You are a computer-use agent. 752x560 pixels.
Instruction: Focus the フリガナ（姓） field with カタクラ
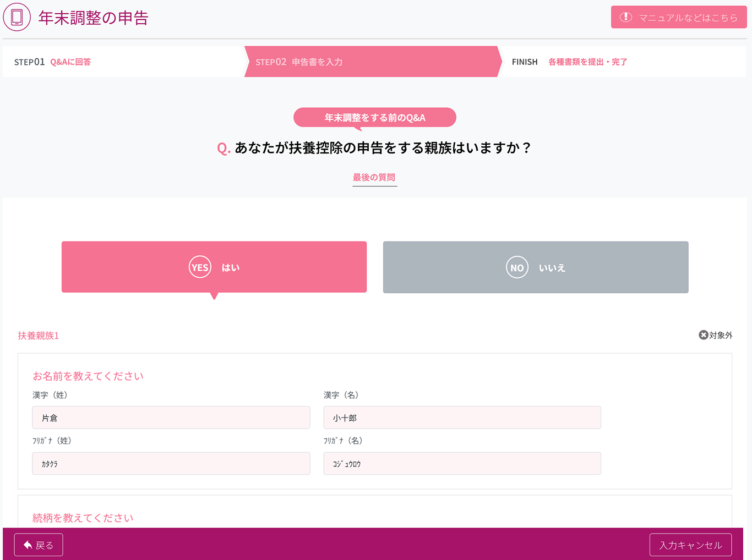click(171, 464)
